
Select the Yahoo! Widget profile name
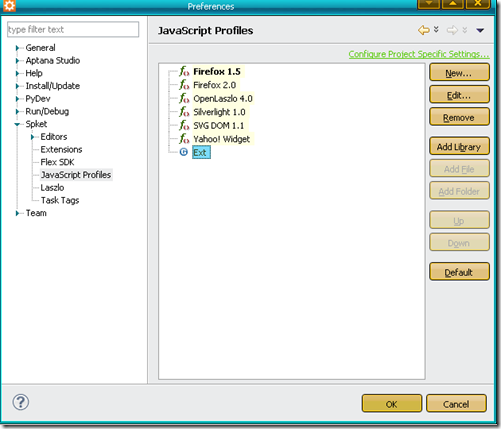point(222,139)
